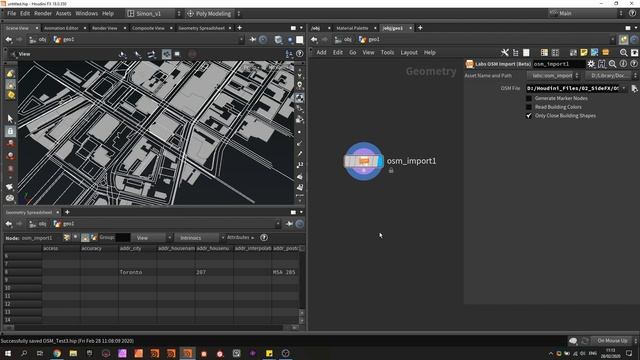Click obj in network editor path bar
Screen dimensions: 640x360
click(x=344, y=40)
